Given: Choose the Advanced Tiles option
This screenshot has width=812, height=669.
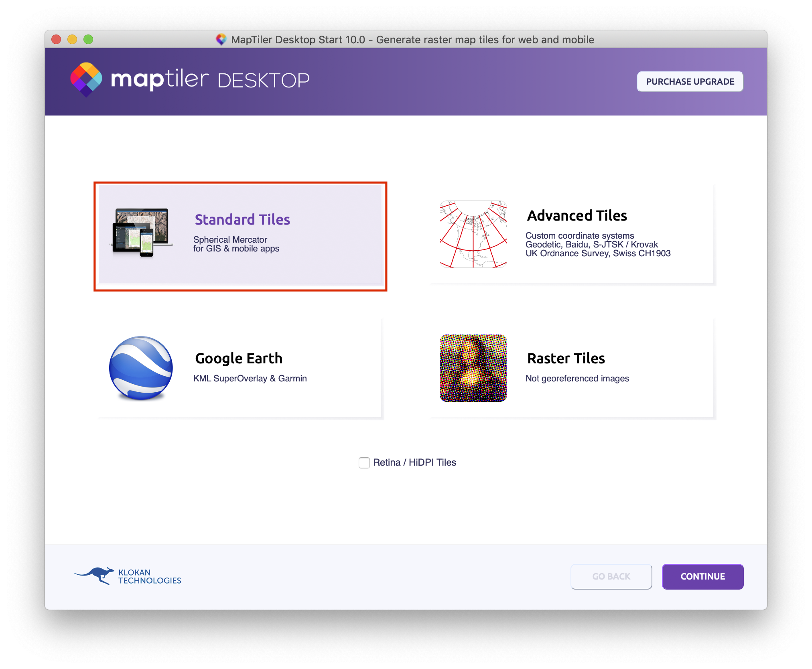Looking at the screenshot, I should [577, 216].
